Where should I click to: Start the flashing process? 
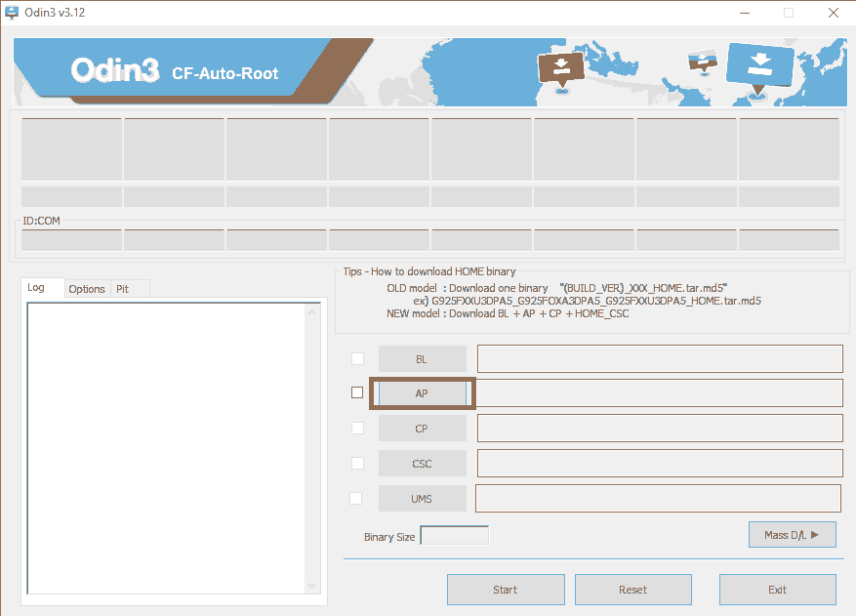tap(506, 590)
